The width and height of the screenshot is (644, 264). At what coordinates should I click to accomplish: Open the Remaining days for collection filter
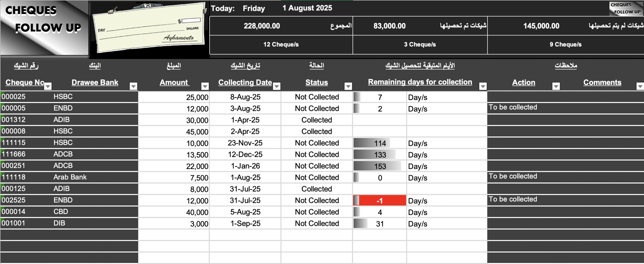click(483, 86)
